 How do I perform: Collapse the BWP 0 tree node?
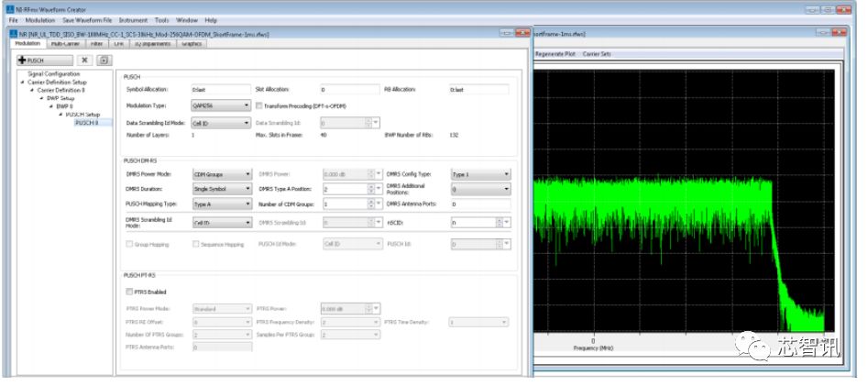click(51, 106)
